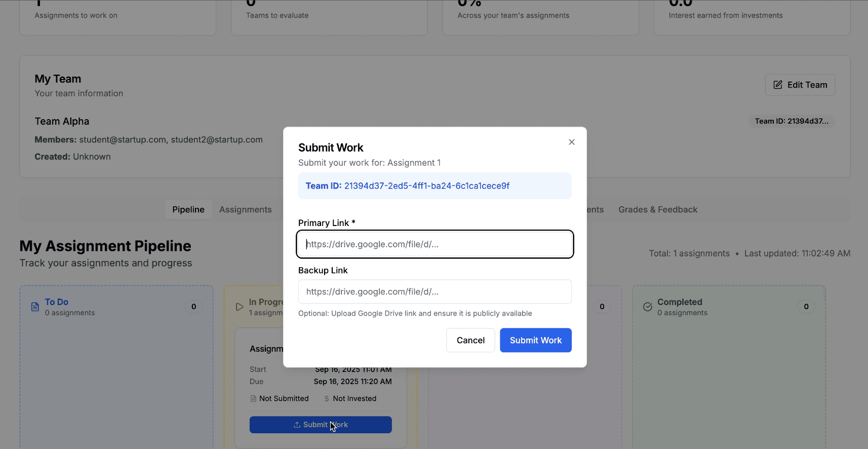Switch to the Assignments tab
This screenshot has width=868, height=449.
[x=245, y=209]
